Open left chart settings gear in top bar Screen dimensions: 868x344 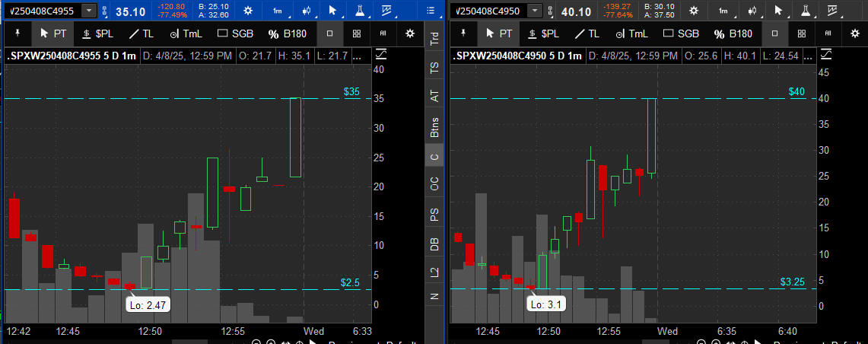click(x=247, y=11)
